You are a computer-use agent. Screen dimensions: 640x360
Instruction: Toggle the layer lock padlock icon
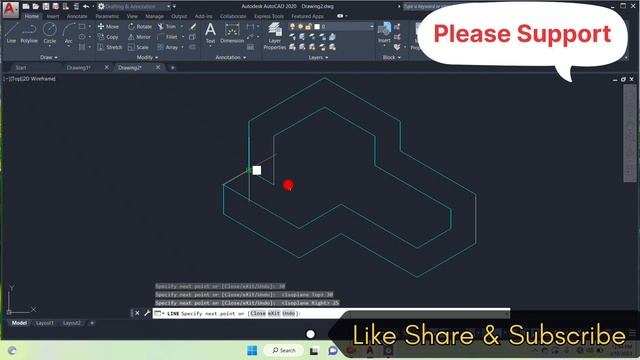(x=309, y=27)
